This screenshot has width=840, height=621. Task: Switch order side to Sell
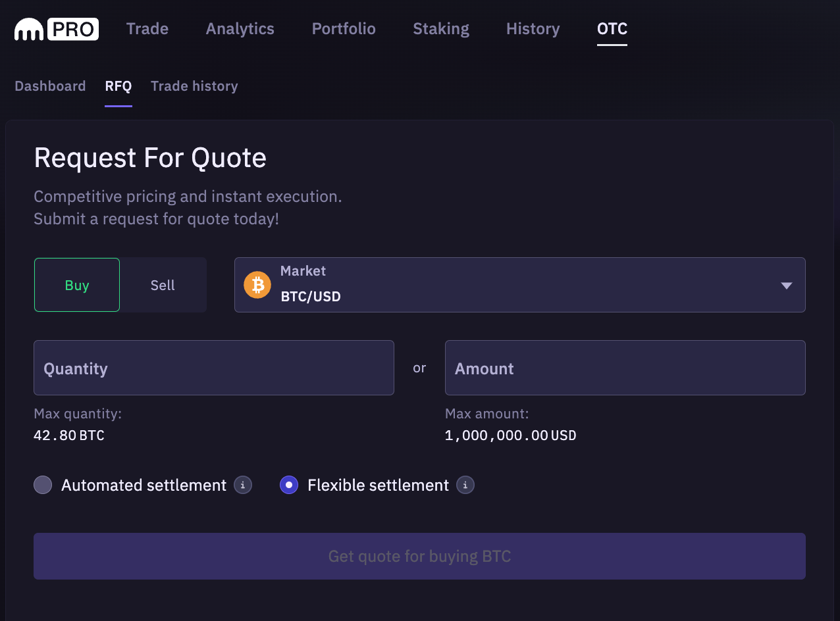(163, 285)
